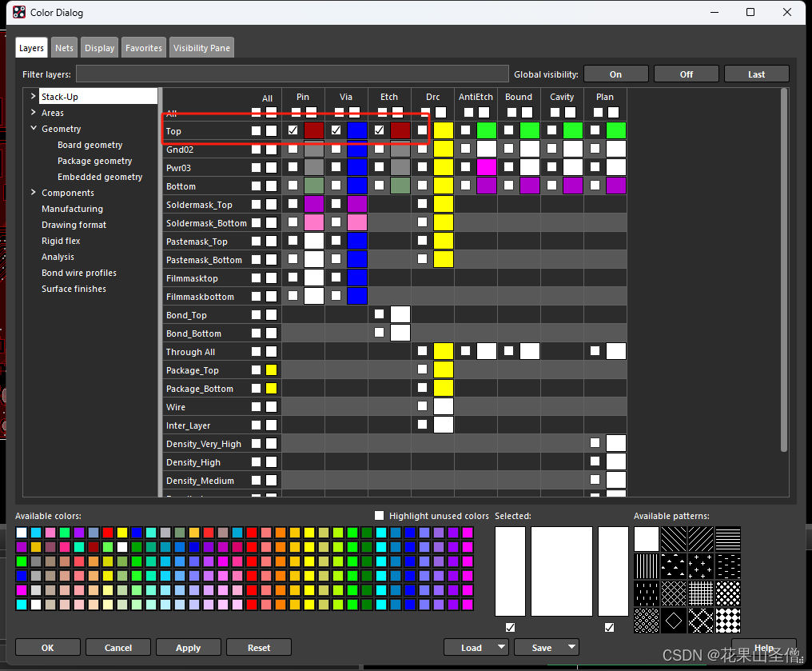Check the Through All Drc checkbox
Screen dimensions: 812x671
(x=423, y=351)
